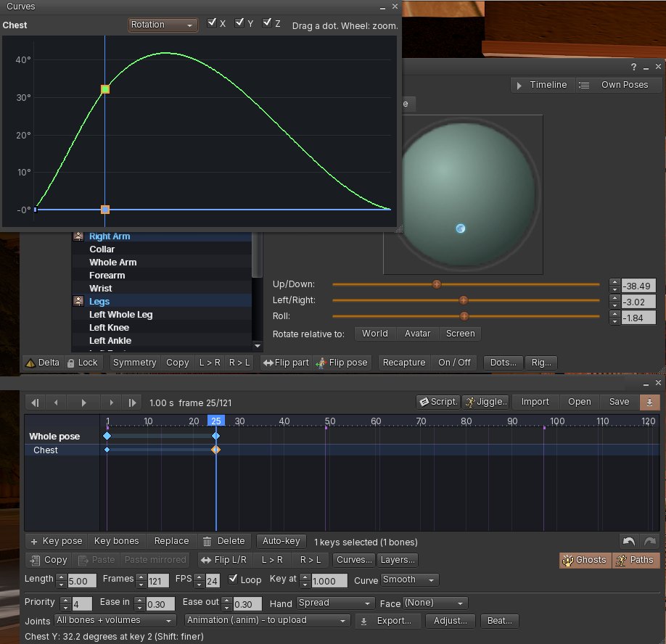
Task: Step forward one frame button
Action: tap(111, 402)
